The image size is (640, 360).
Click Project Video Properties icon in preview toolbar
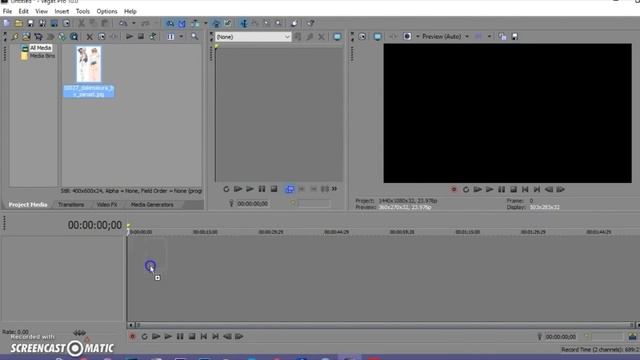coord(362,37)
